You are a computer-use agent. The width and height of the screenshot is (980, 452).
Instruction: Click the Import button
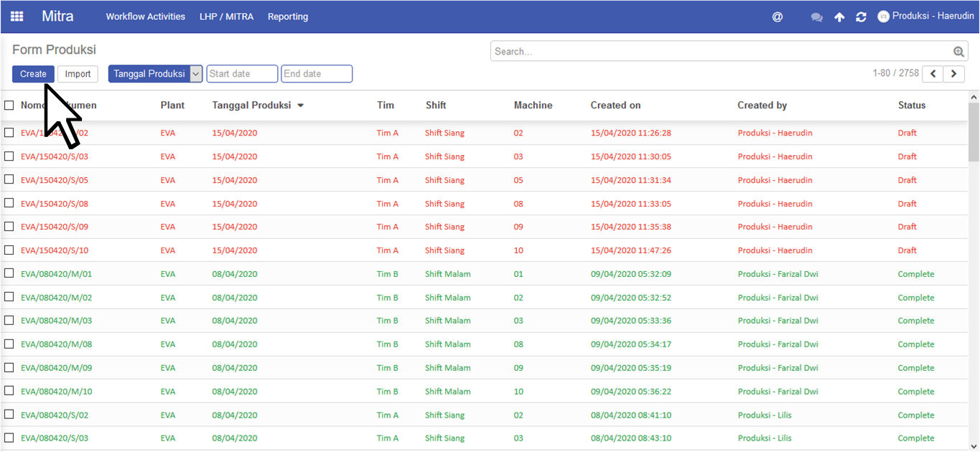click(x=78, y=74)
